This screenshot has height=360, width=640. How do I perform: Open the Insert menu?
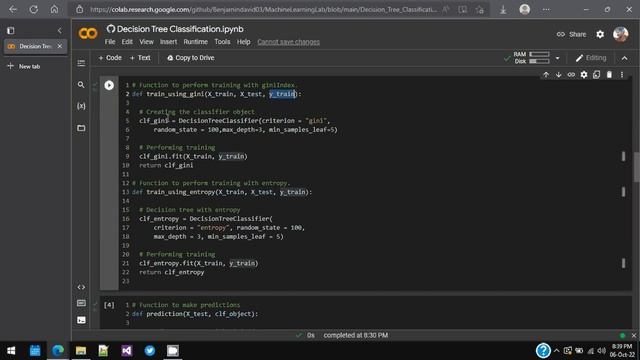pyautogui.click(x=168, y=42)
